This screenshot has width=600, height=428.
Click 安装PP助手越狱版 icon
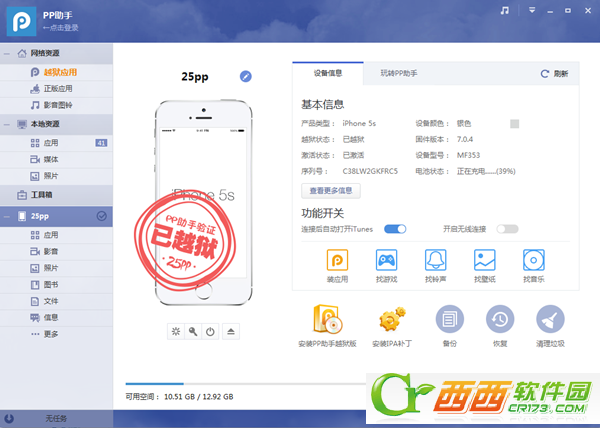[328, 319]
